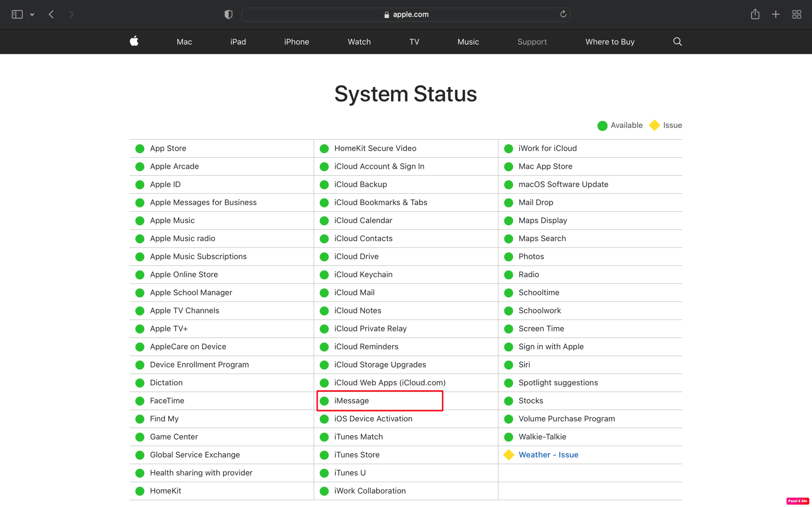This screenshot has height=507, width=812.
Task: Select the iPhone tab in navigation
Action: pos(297,42)
